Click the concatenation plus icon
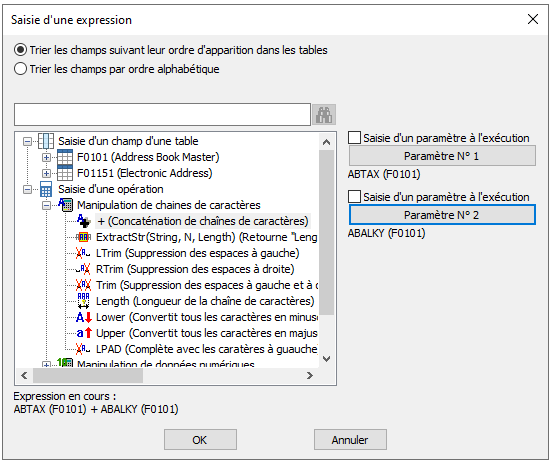This screenshot has width=553, height=463. [84, 221]
